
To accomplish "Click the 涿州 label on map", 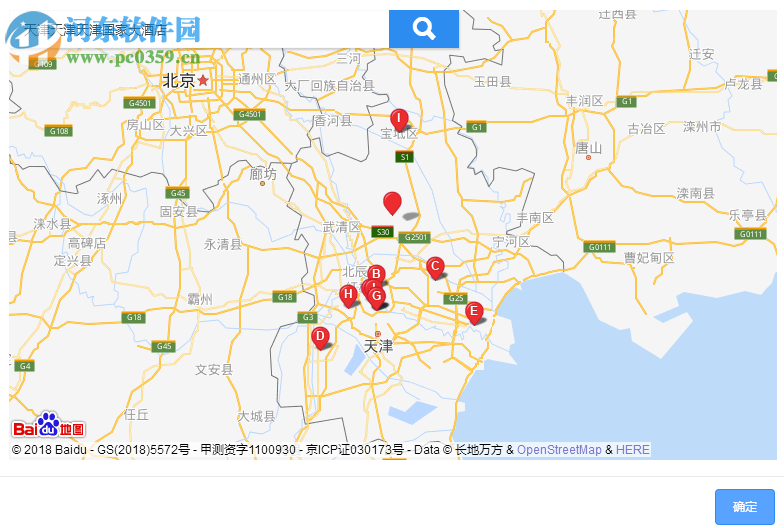I will coord(110,198).
